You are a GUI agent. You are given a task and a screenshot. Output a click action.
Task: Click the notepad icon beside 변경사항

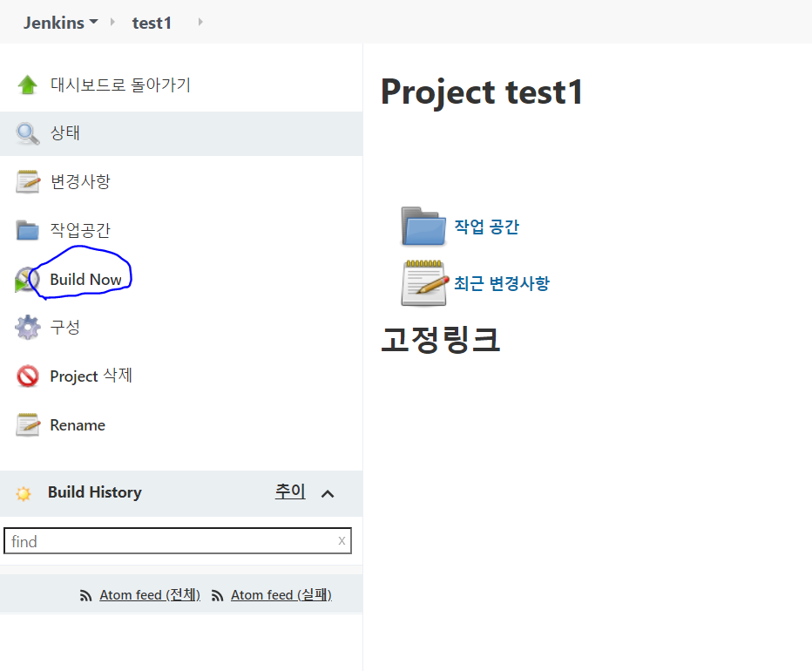(x=28, y=182)
